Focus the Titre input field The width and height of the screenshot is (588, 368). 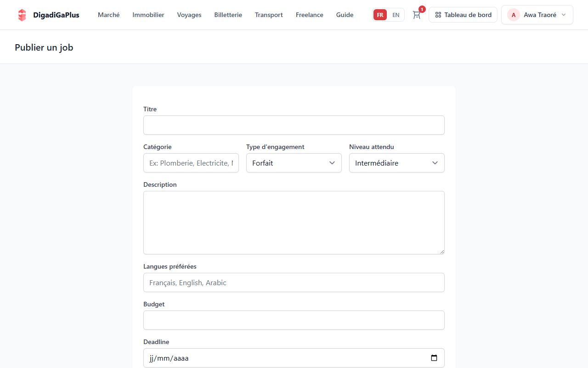pos(294,125)
